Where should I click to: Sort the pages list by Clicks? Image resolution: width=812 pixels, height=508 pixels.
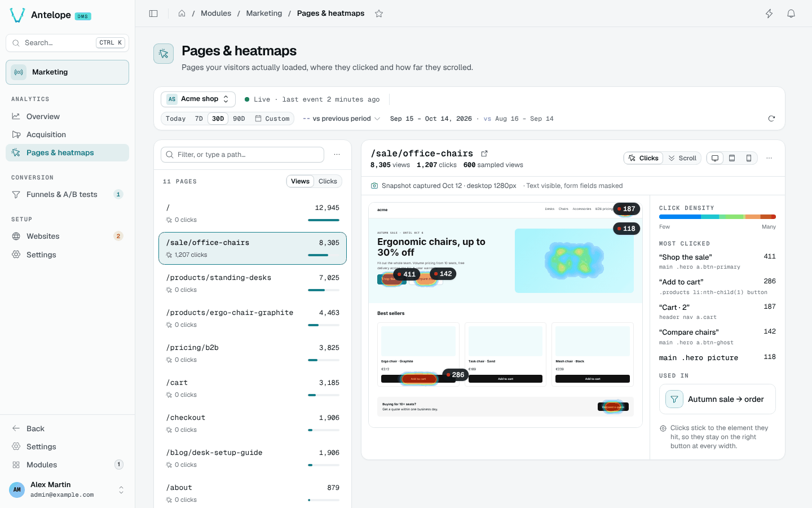328,181
